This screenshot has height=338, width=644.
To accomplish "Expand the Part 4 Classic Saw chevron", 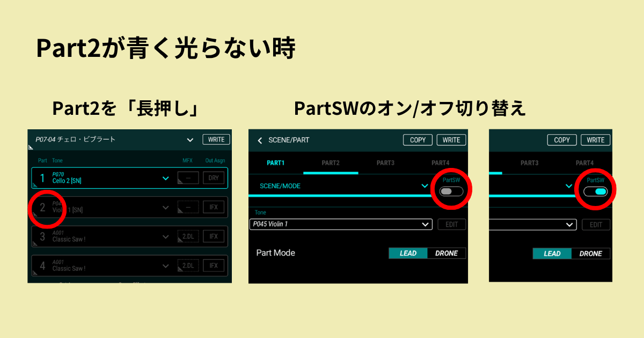I will (x=166, y=265).
